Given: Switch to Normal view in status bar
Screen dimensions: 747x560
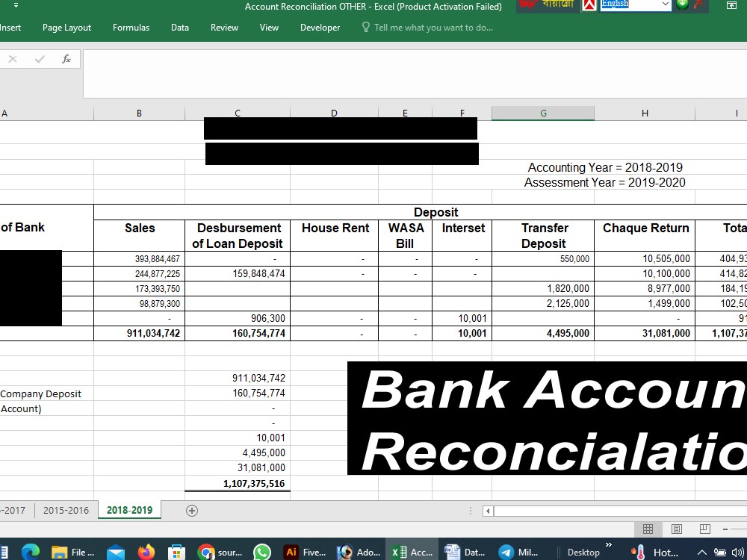Looking at the screenshot, I should tap(648, 529).
